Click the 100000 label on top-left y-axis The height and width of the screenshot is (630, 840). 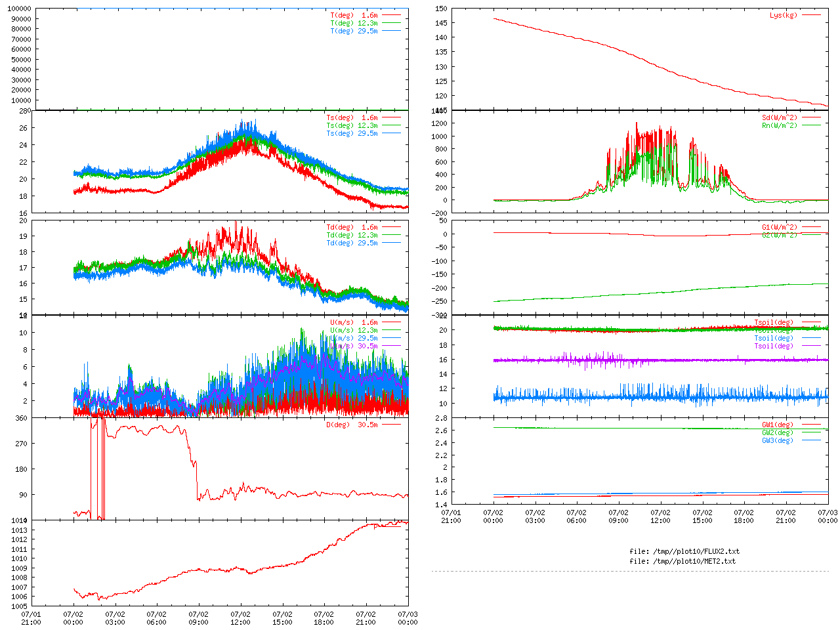[x=18, y=9]
